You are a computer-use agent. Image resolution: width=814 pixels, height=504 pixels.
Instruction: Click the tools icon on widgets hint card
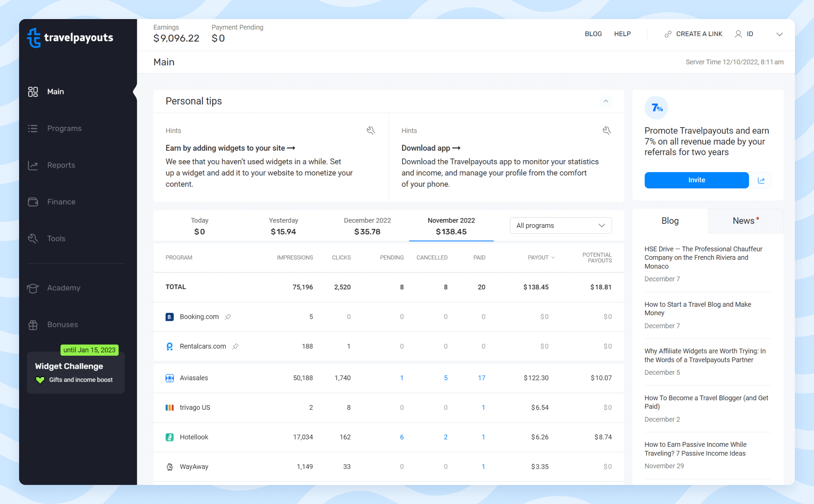371,130
